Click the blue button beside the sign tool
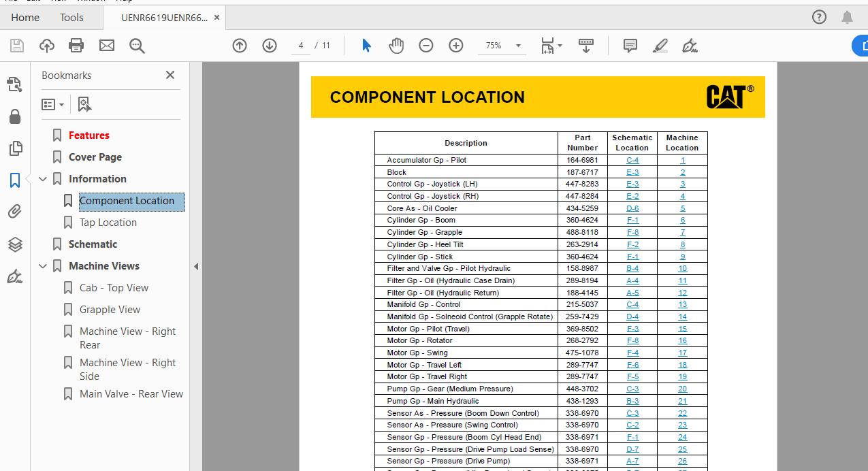The image size is (868, 471). (x=861, y=46)
